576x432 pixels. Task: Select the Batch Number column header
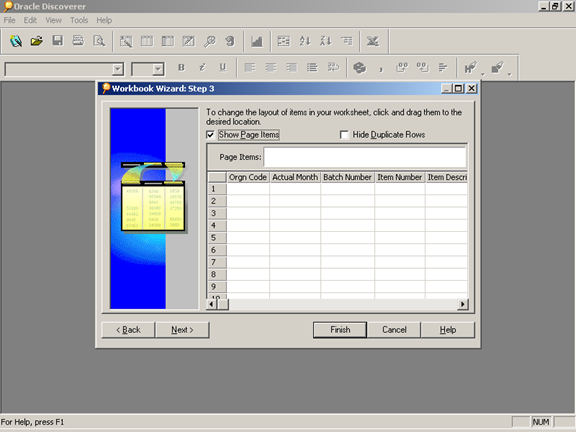[348, 177]
